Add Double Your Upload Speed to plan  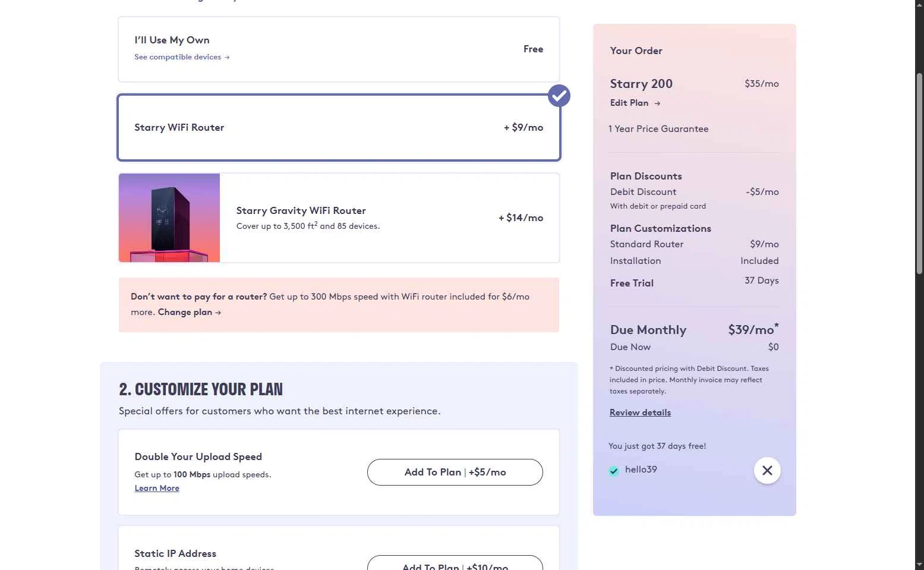coord(455,472)
